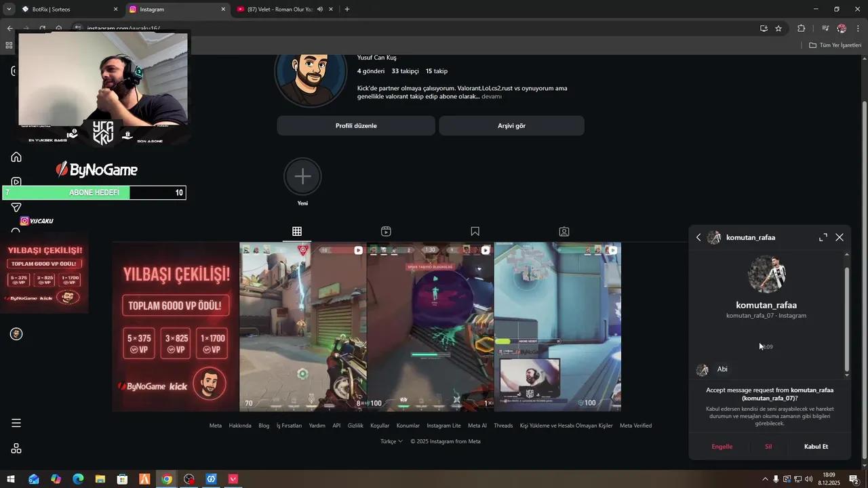868x488 pixels.
Task: Click the install app icon in address bar
Action: point(764,28)
